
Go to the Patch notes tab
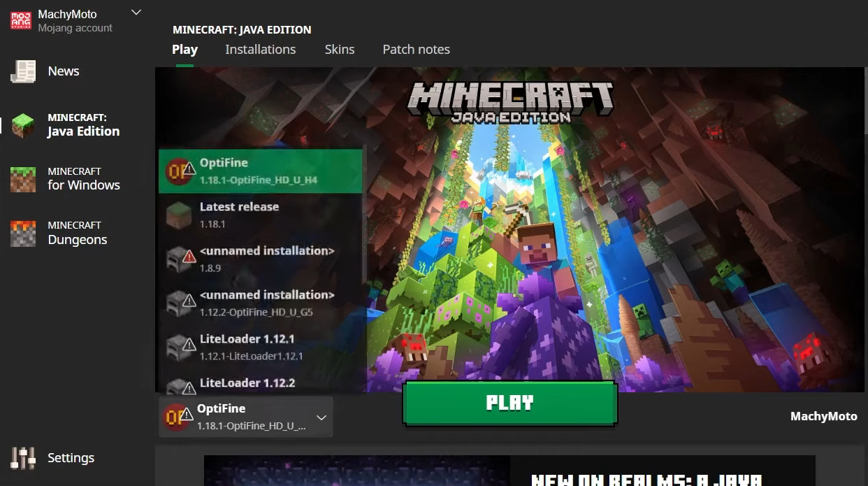click(x=416, y=50)
